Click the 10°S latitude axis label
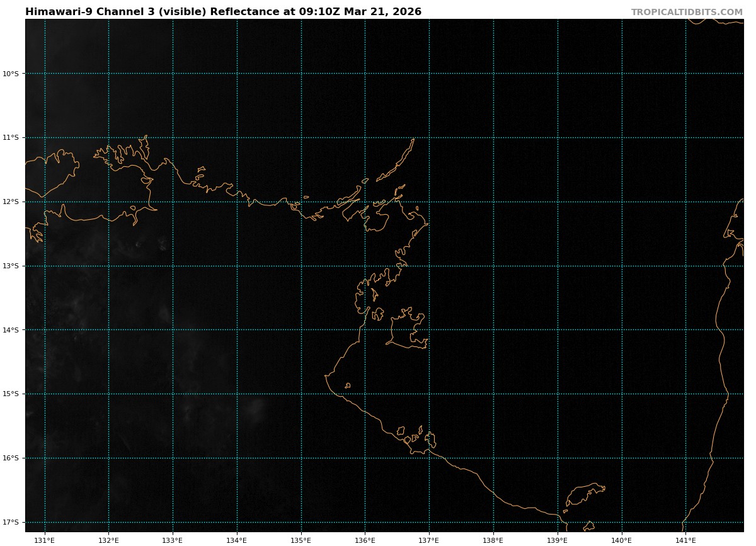756x546 pixels. (x=11, y=74)
